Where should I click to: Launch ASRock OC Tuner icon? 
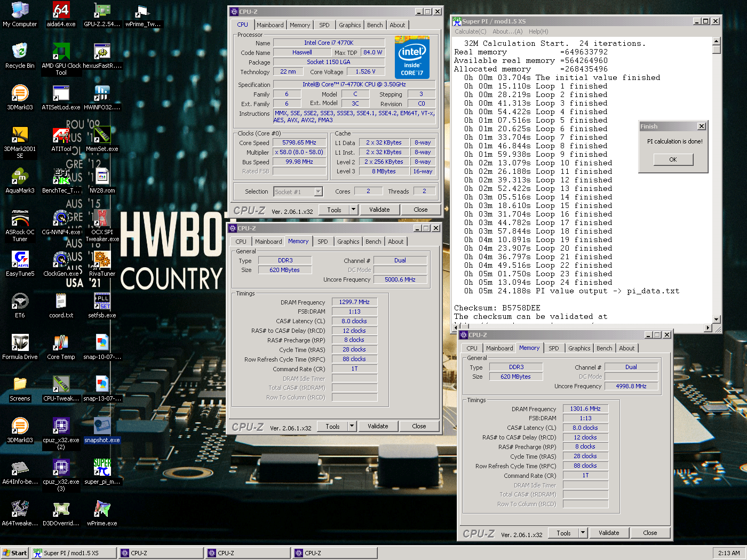tap(20, 225)
